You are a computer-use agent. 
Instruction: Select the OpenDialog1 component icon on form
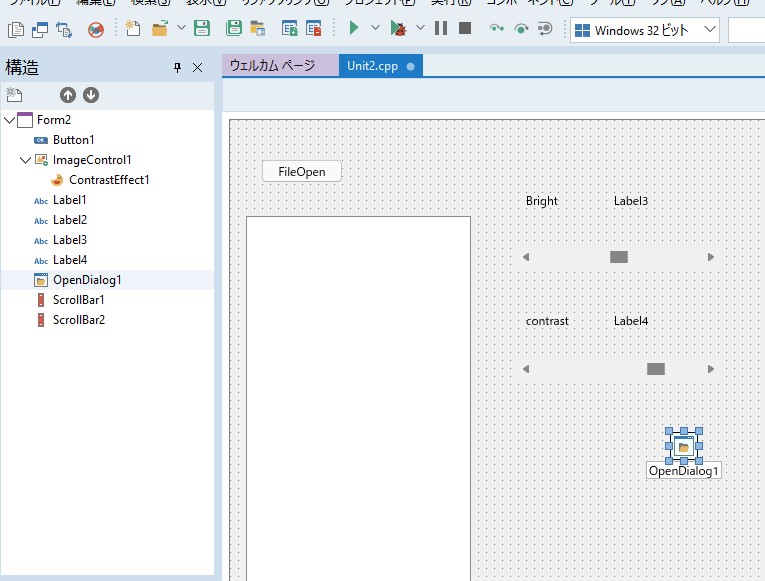click(x=684, y=446)
